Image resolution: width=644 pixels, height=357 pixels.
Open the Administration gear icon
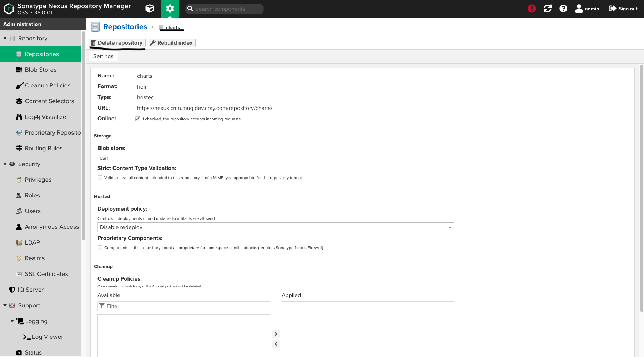170,9
